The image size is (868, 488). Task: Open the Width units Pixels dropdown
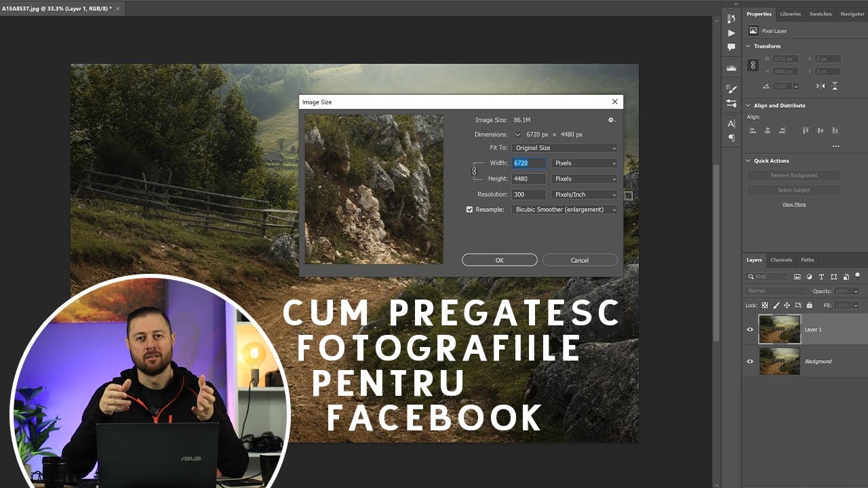tap(585, 163)
